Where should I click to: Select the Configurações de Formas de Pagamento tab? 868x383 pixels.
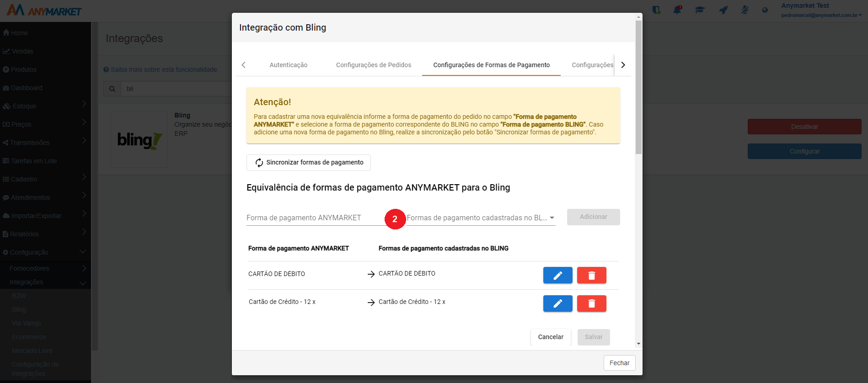(492, 65)
